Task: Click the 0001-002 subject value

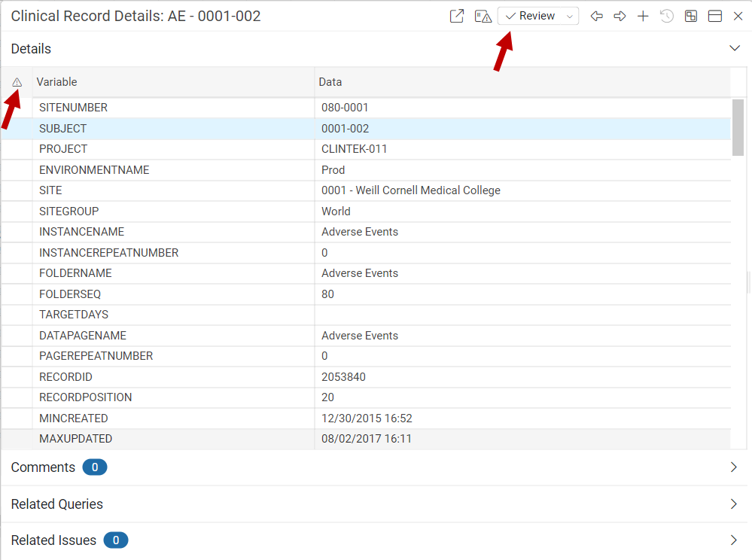Action: (x=346, y=129)
